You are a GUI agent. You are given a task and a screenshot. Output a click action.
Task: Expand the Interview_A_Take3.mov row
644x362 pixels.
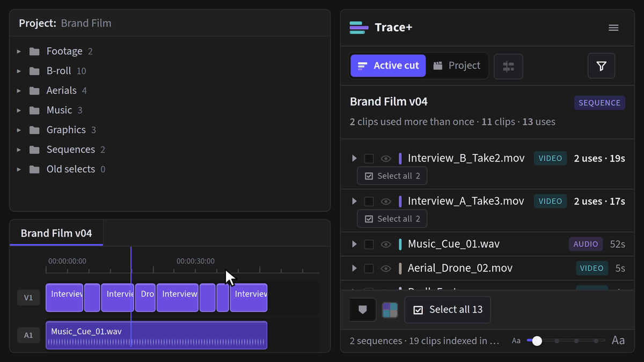(354, 201)
